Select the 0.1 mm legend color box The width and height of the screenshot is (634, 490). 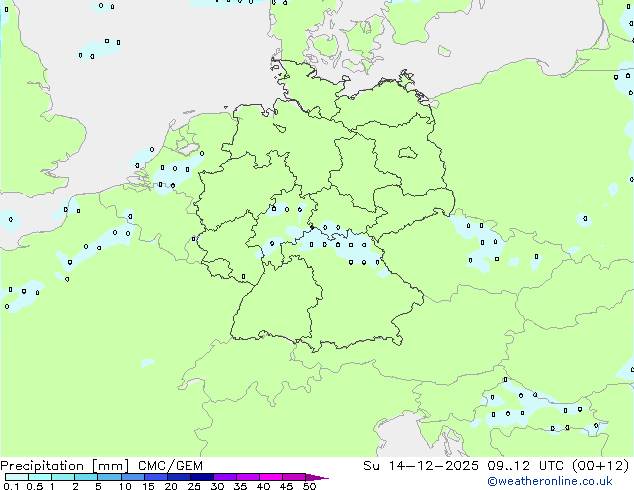click(x=17, y=477)
